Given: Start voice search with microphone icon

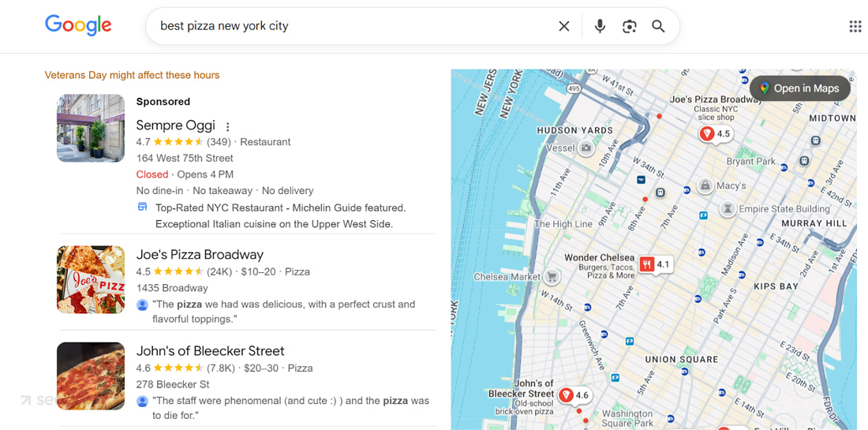Looking at the screenshot, I should pos(600,26).
